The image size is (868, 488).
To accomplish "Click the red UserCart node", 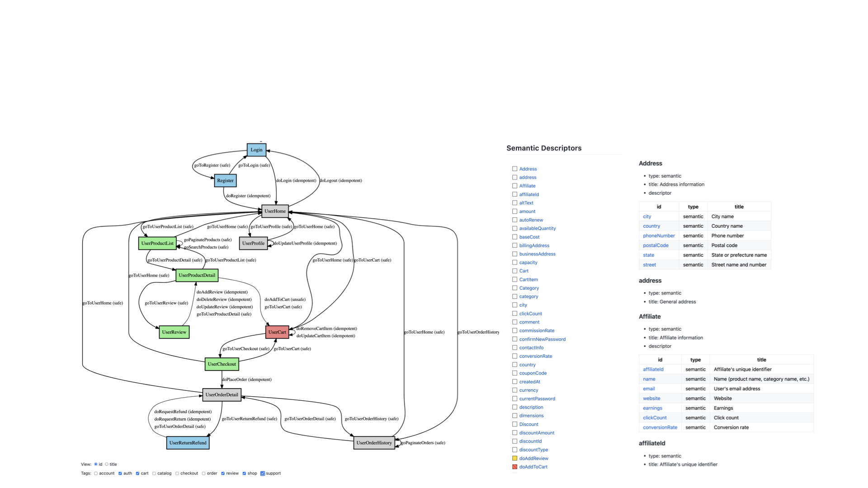I will coord(277,332).
